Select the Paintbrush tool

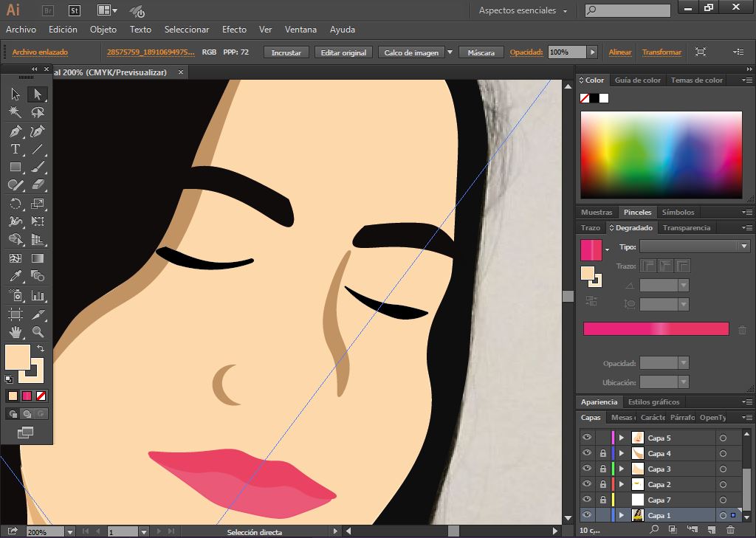[38, 168]
